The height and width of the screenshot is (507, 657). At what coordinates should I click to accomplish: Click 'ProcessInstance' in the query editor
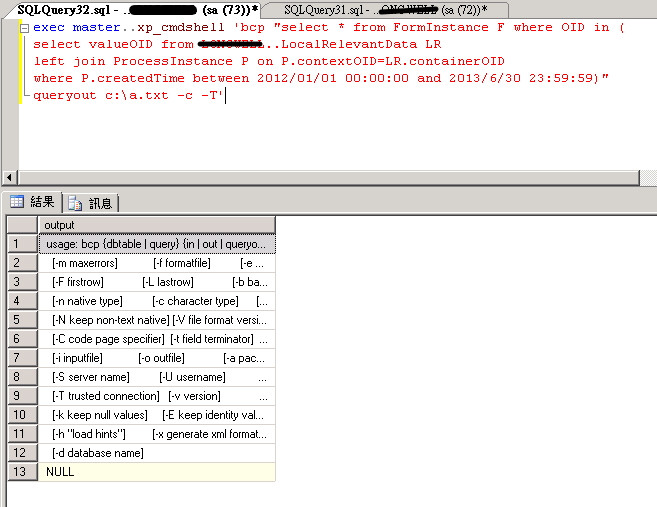pyautogui.click(x=173, y=62)
